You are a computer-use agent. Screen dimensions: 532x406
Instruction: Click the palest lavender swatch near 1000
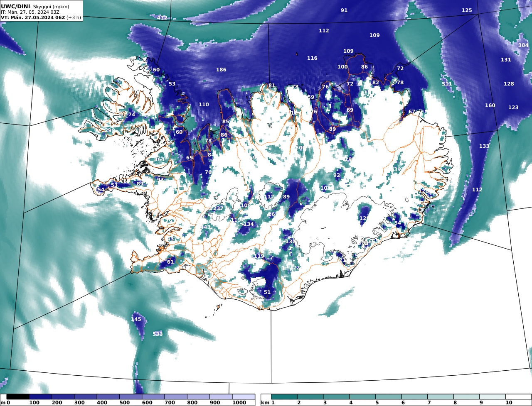coord(244,397)
